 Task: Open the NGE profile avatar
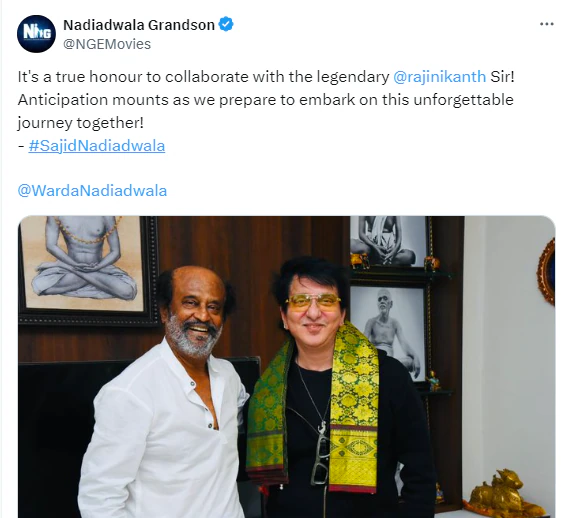coord(36,34)
